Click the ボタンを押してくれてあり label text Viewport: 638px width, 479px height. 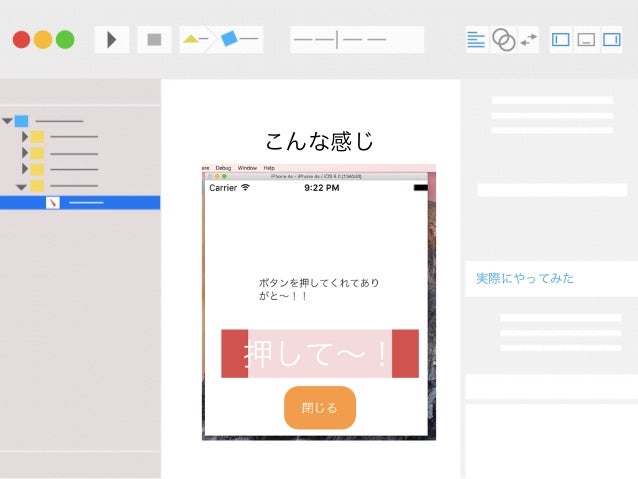(x=319, y=282)
